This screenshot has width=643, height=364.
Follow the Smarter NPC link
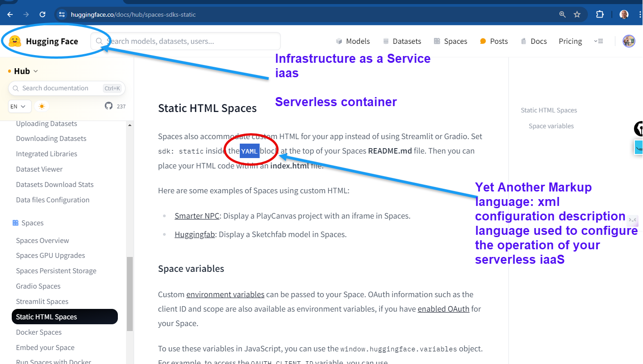[x=197, y=216]
